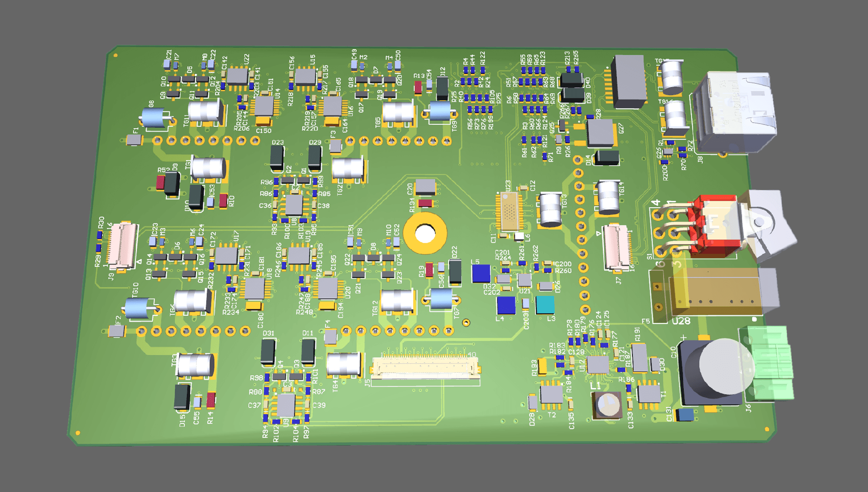This screenshot has width=868, height=492.
Task: Select diode D23
Action: (x=276, y=157)
